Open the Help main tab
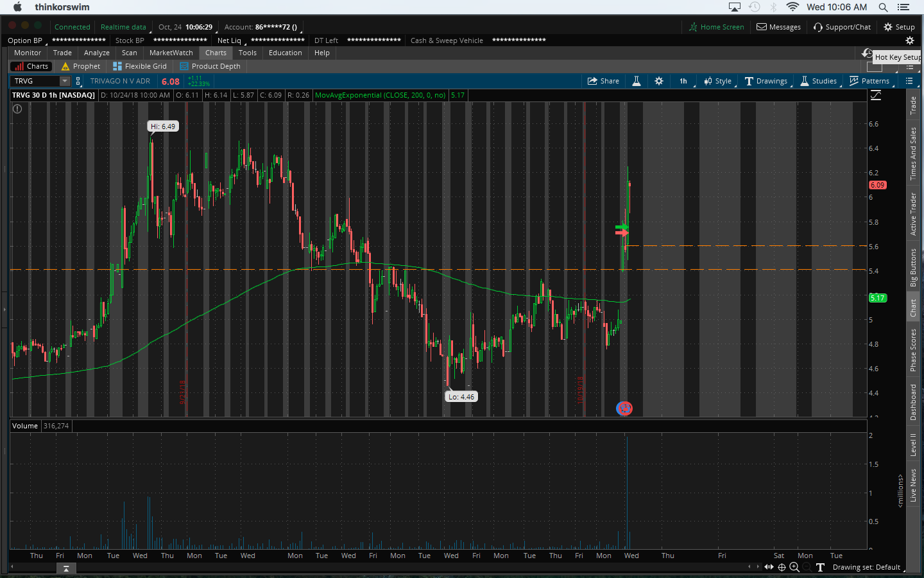Image resolution: width=924 pixels, height=578 pixels. [322, 53]
